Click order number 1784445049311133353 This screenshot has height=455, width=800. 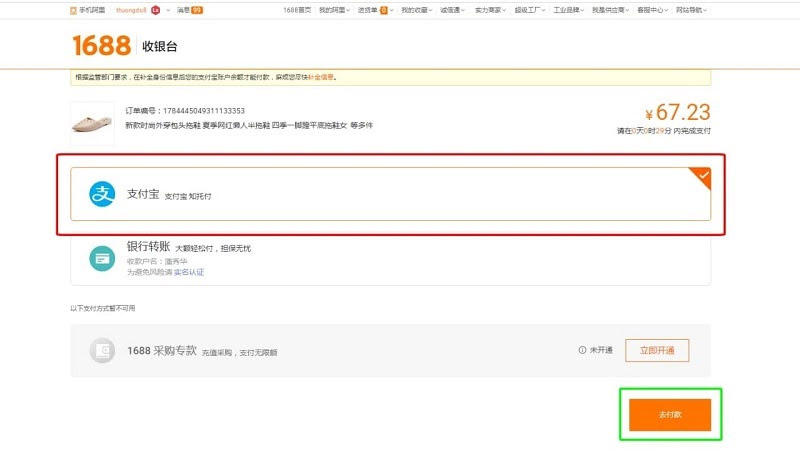204,111
